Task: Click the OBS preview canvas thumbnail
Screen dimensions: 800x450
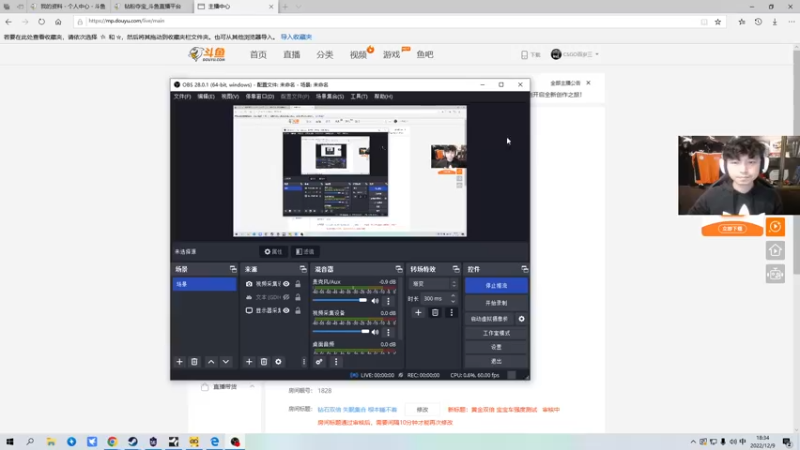Action: pos(350,171)
